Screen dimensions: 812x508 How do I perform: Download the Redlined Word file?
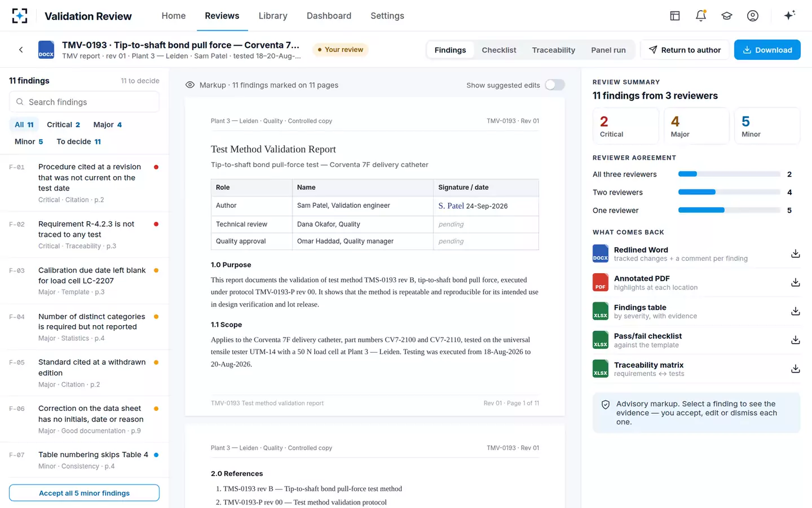[x=795, y=254]
